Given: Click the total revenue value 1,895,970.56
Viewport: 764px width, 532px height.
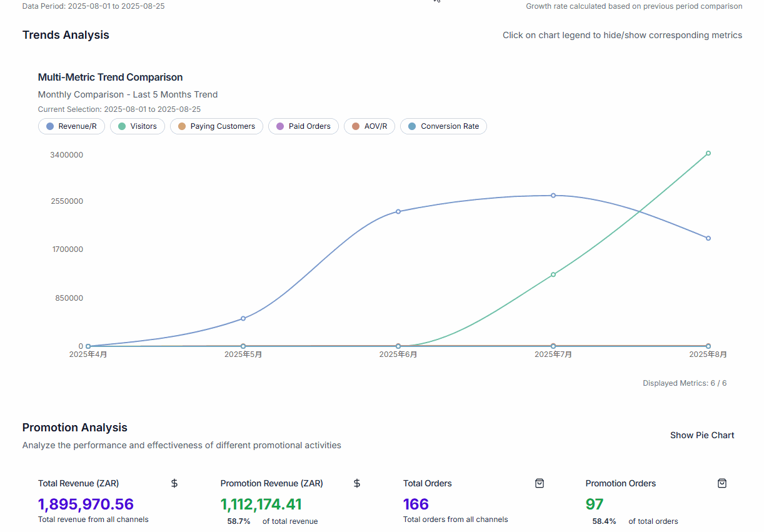Looking at the screenshot, I should tap(86, 504).
